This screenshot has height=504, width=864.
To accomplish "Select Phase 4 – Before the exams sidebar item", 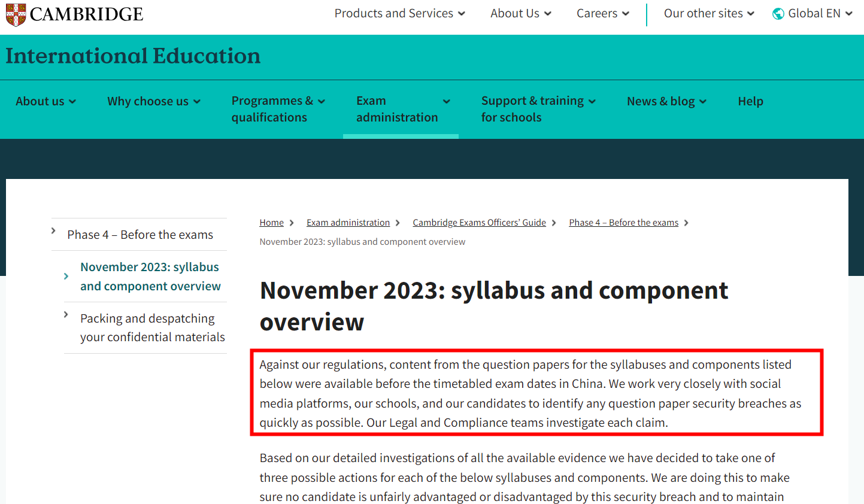I will 140,235.
